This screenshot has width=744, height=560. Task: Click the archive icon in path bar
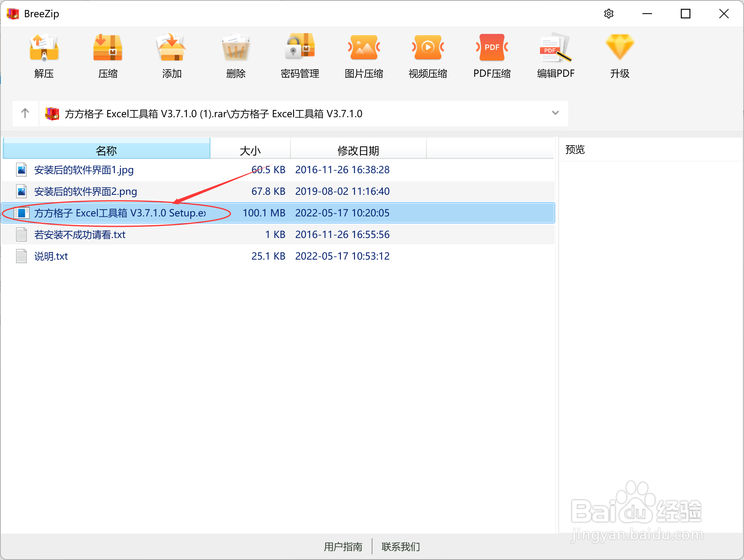coord(52,114)
